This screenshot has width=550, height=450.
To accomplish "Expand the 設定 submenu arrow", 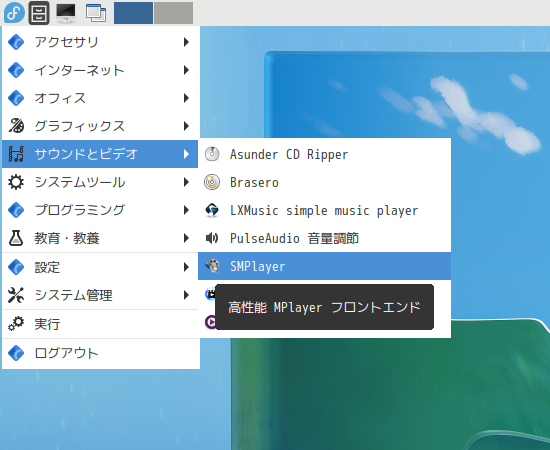I will point(186,267).
